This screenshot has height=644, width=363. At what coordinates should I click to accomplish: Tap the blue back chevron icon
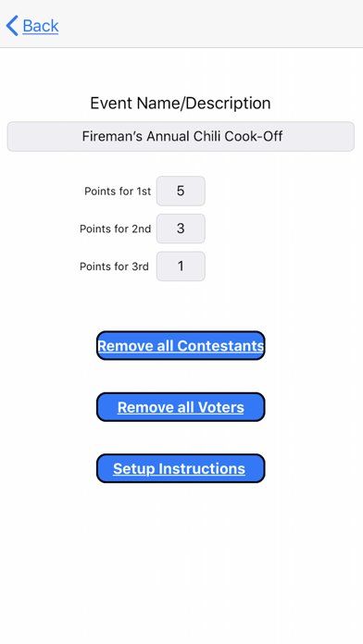coord(12,26)
